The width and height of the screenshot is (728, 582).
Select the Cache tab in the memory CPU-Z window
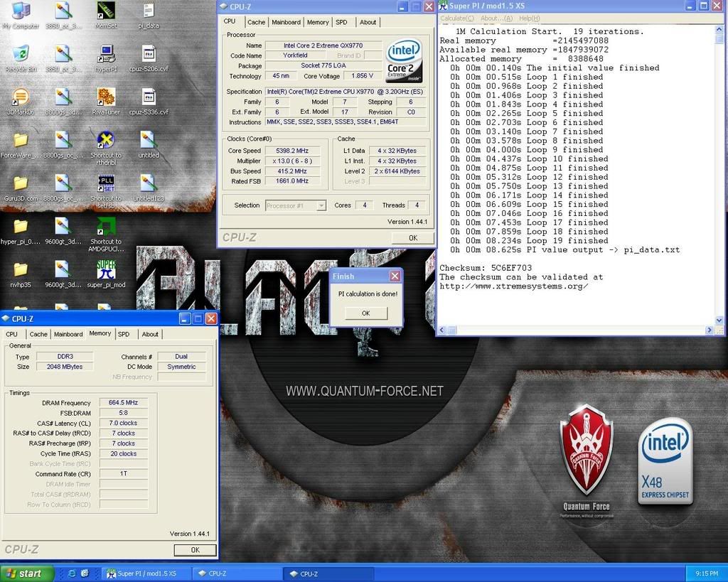tap(38, 334)
